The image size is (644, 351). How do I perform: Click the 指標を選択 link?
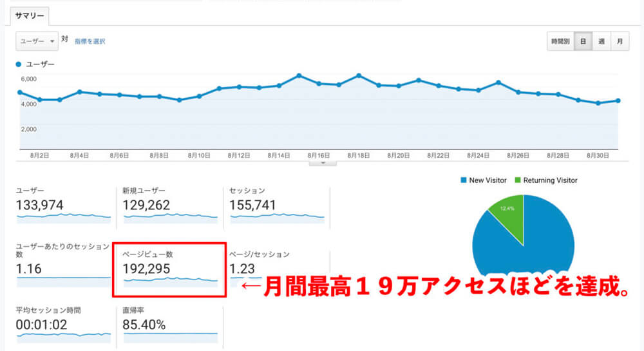pos(90,41)
